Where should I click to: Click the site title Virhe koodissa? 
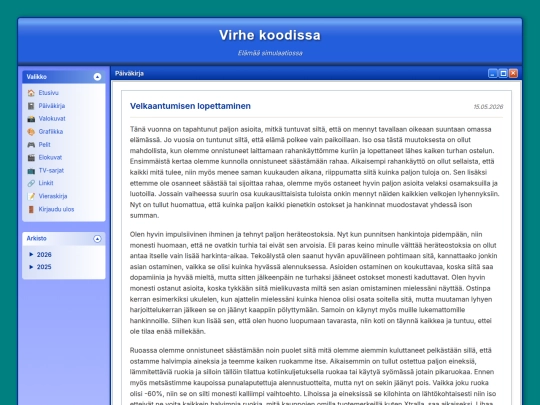click(270, 35)
